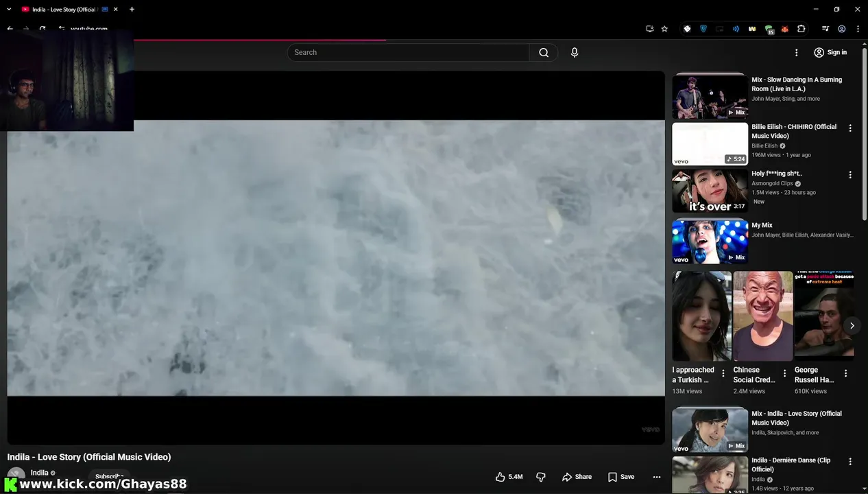This screenshot has width=868, height=494.
Task: Show next Shorts with arrow
Action: point(852,325)
